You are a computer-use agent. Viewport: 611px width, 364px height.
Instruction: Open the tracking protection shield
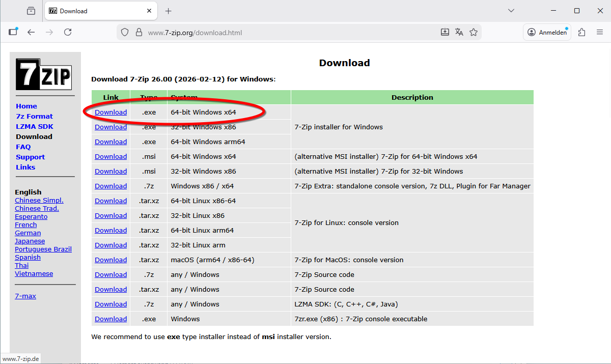125,31
